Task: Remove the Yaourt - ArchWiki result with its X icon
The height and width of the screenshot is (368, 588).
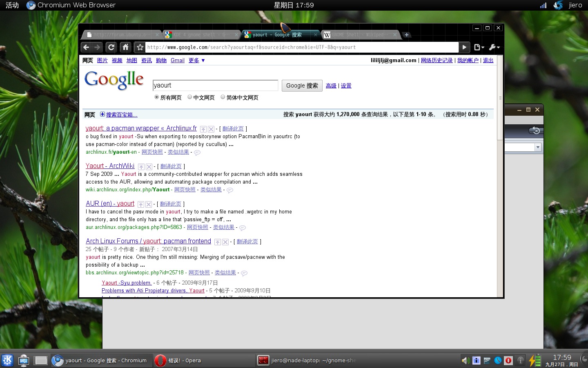Action: 149,167
